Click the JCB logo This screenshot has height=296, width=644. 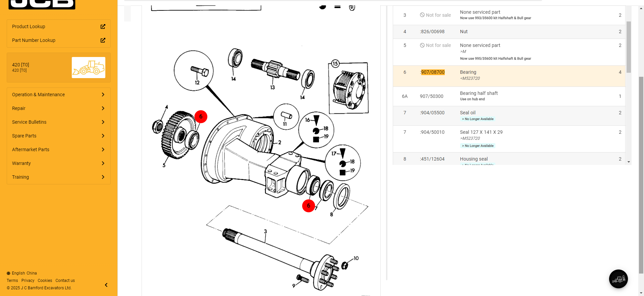(42, 4)
